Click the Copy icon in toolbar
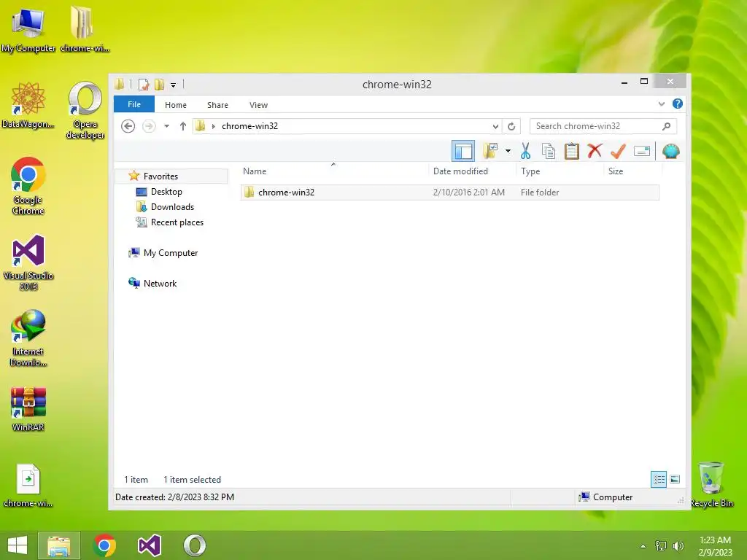Image resolution: width=747 pixels, height=560 pixels. tap(549, 152)
